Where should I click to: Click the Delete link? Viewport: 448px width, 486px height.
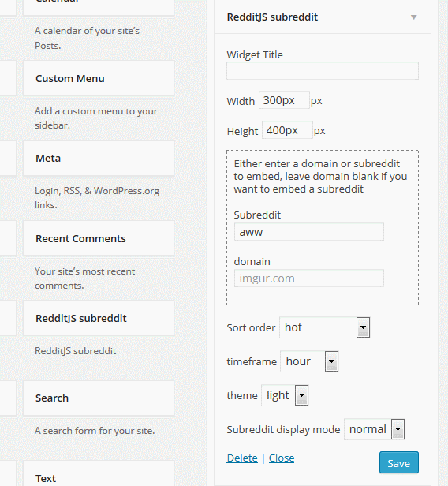click(242, 458)
